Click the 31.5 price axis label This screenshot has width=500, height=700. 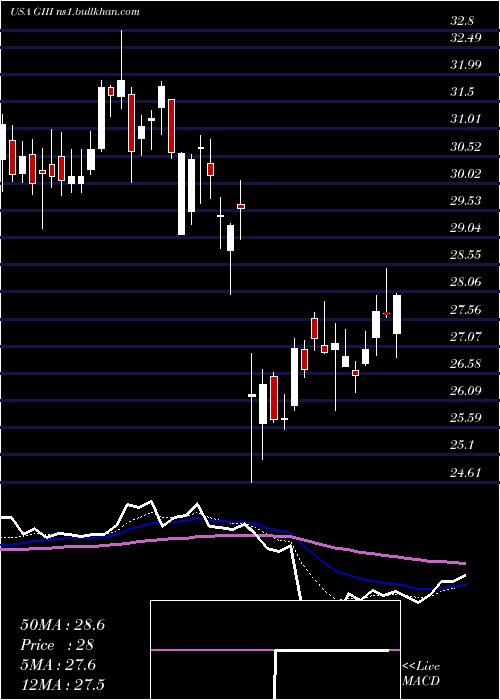pyautogui.click(x=462, y=92)
